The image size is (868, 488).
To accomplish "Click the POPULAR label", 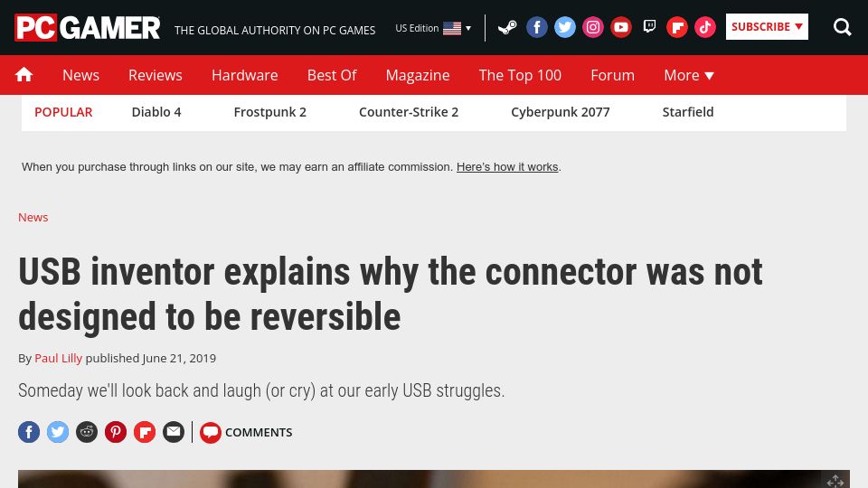I will click(x=63, y=112).
